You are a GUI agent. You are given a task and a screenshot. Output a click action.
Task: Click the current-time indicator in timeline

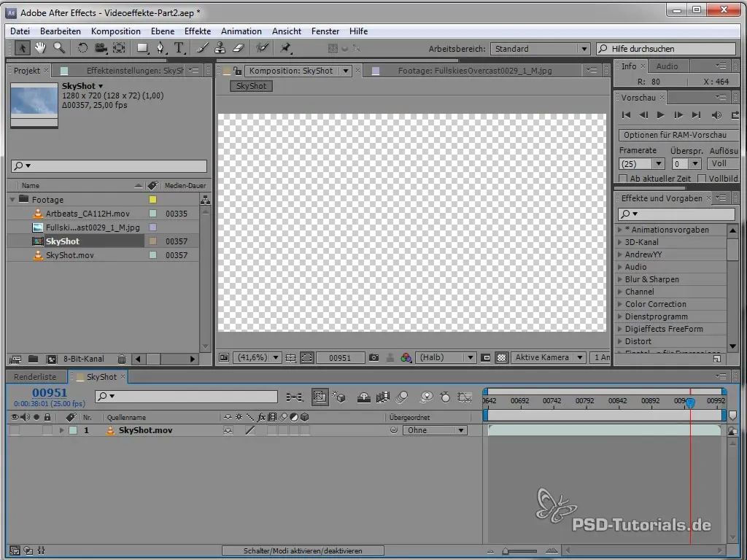point(690,403)
